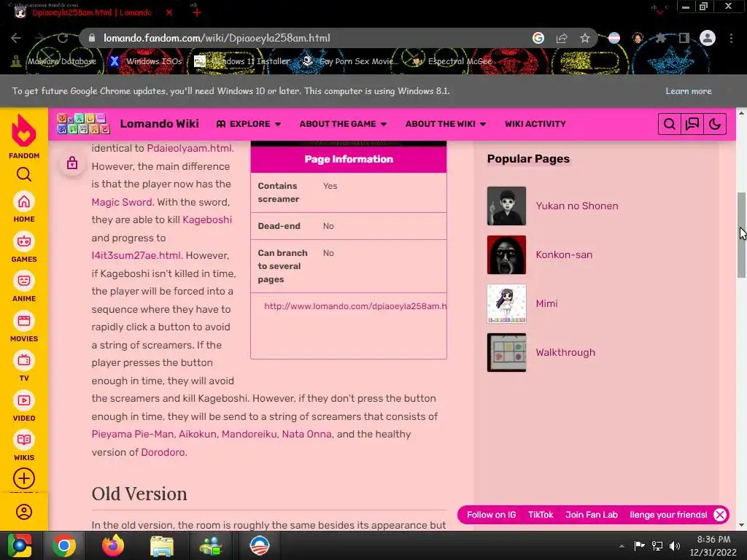The image size is (747, 560).
Task: Click the page vertical scrollbar thumb
Action: point(742,236)
